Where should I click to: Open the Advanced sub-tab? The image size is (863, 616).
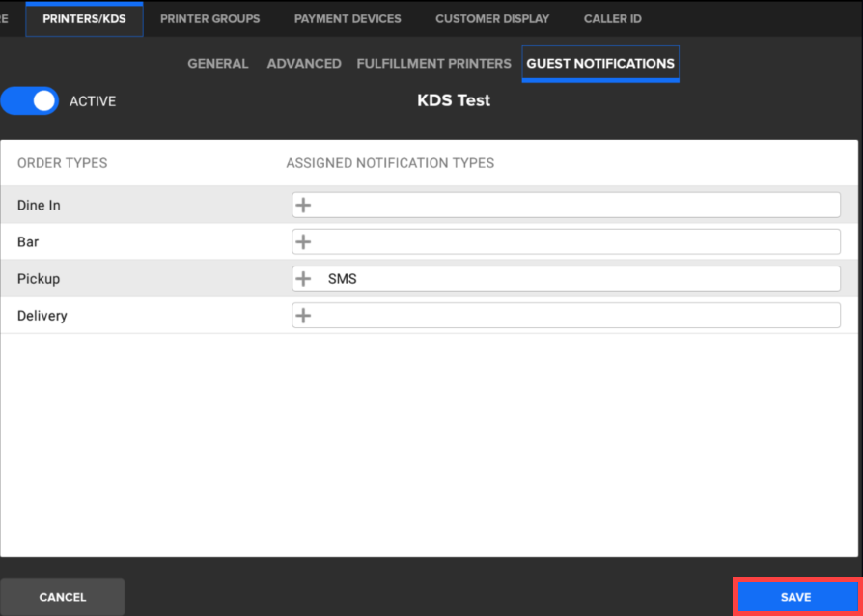point(304,64)
